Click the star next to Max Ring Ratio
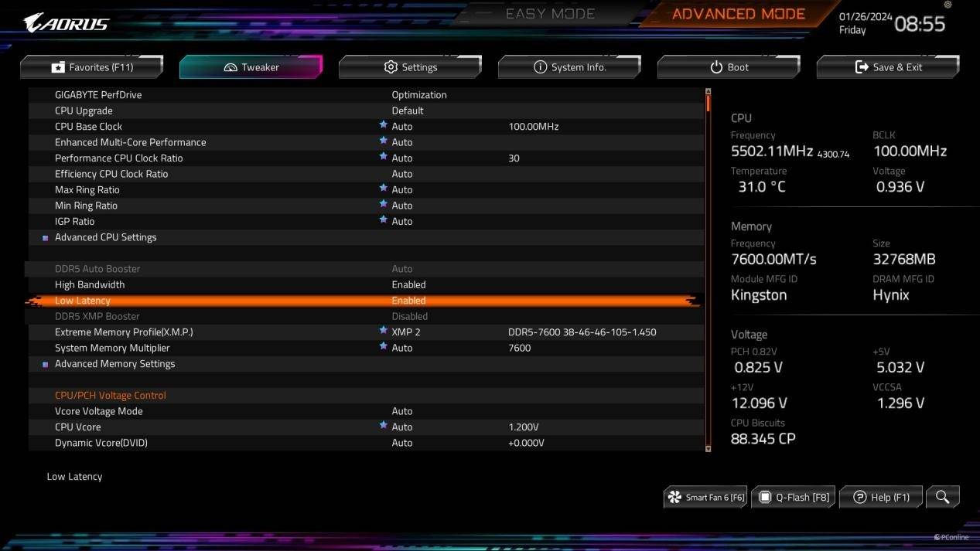This screenshot has height=551, width=980. [383, 188]
